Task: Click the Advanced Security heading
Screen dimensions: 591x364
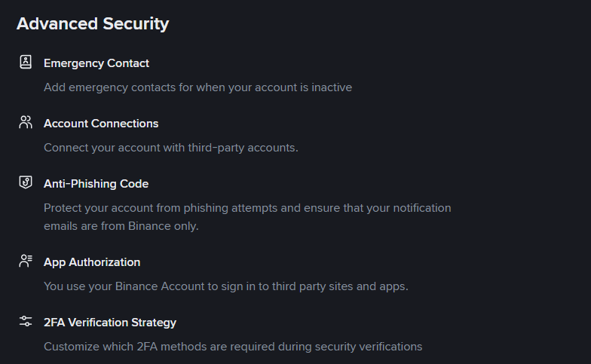Action: [x=92, y=24]
